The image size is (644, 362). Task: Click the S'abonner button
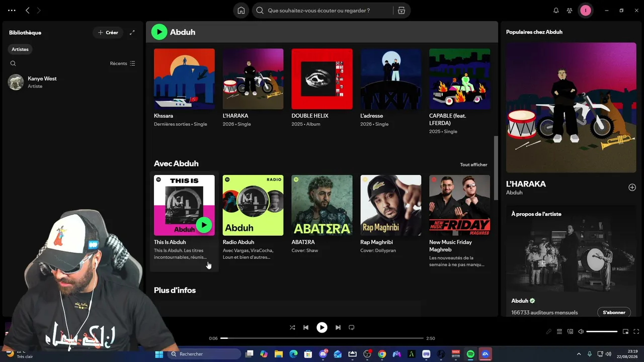tap(614, 312)
